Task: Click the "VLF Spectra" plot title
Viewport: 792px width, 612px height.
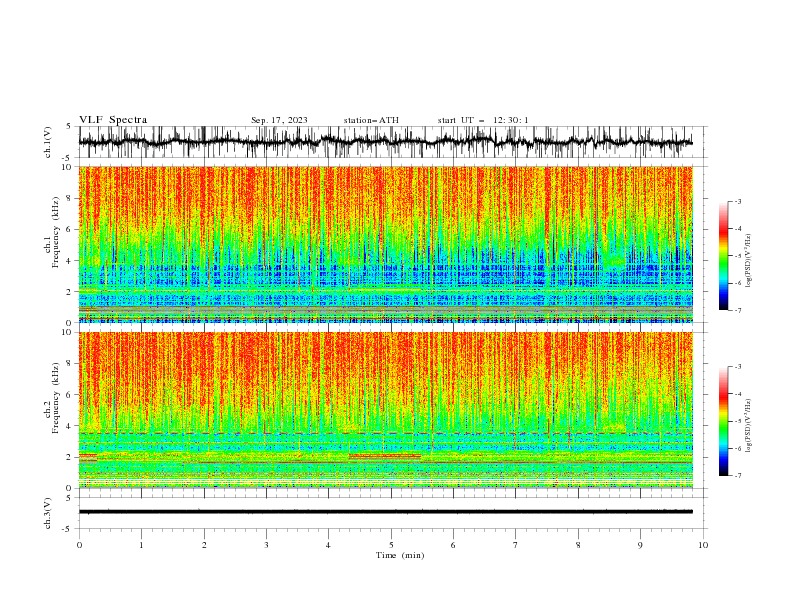Action: (x=113, y=120)
